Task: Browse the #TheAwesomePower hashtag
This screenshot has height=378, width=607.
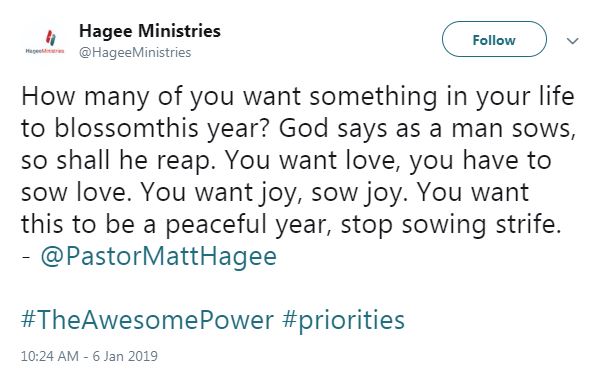Action: (x=147, y=320)
